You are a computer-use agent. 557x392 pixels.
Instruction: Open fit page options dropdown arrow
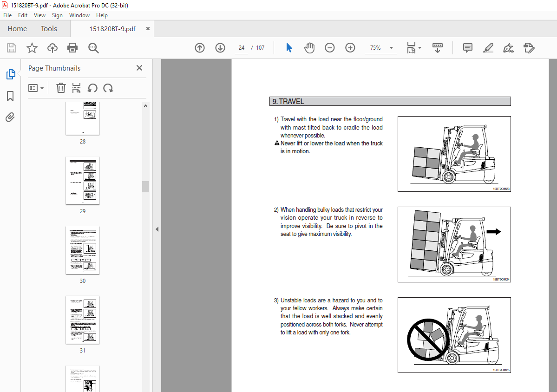420,48
